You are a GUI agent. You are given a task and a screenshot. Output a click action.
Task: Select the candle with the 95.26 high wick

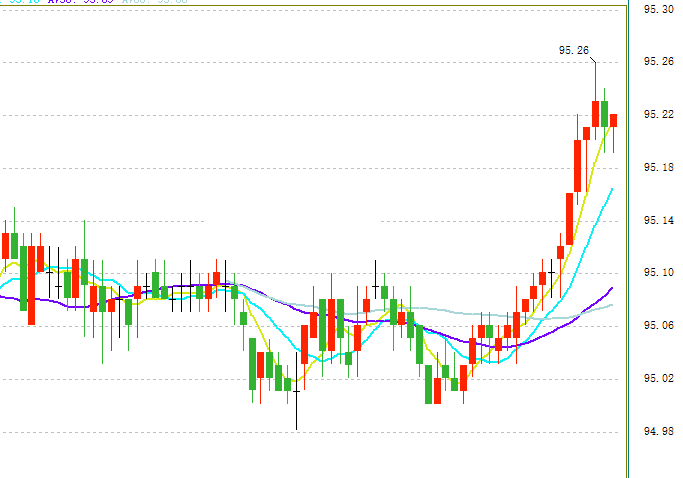tap(595, 112)
